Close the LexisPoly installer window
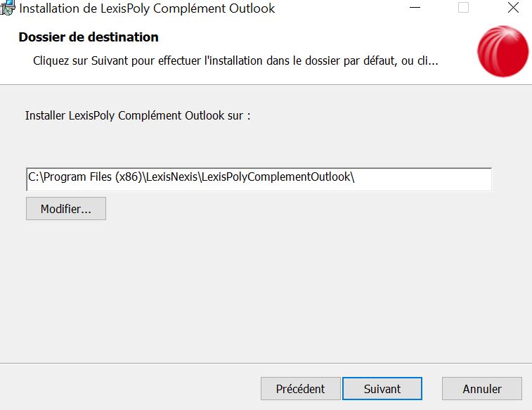Image resolution: width=532 pixels, height=410 pixels. click(513, 8)
